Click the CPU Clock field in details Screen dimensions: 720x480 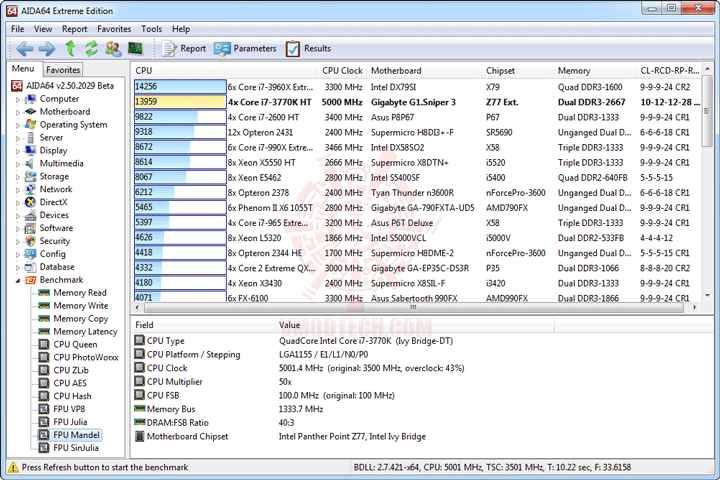tap(299, 368)
